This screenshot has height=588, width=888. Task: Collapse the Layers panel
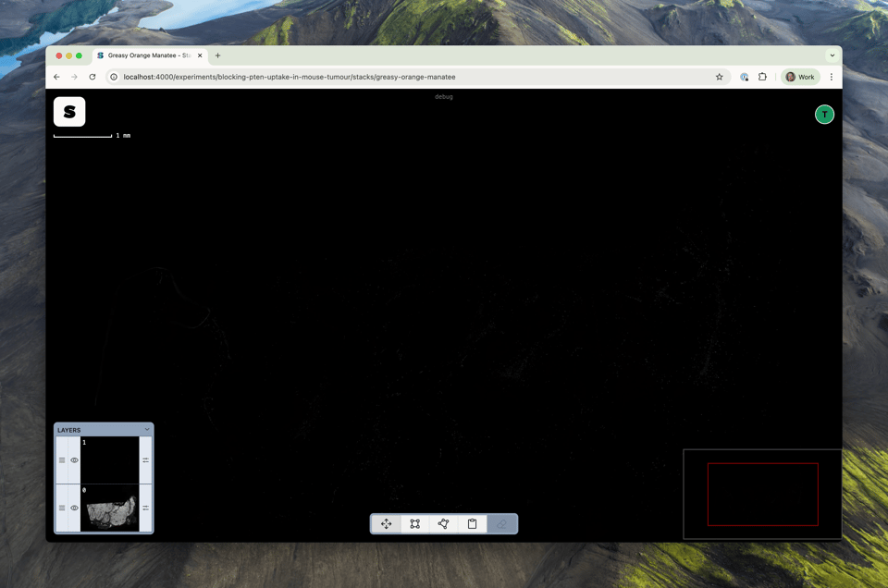tap(146, 430)
